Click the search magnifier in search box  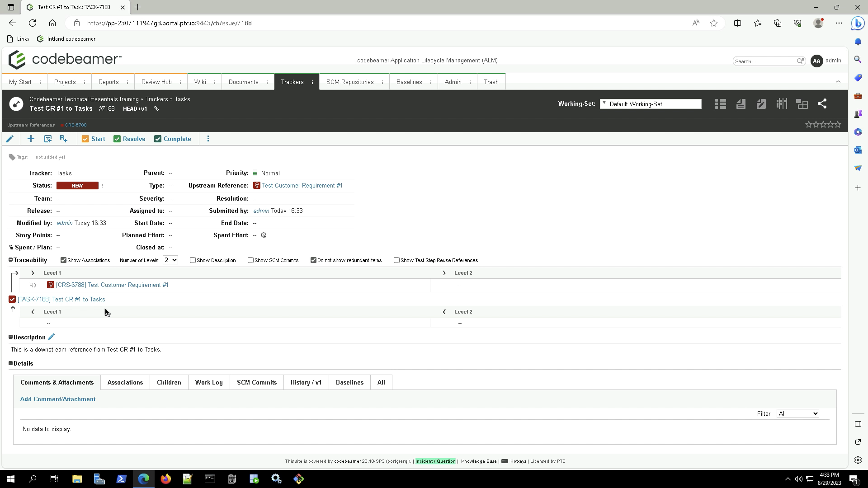tap(800, 61)
